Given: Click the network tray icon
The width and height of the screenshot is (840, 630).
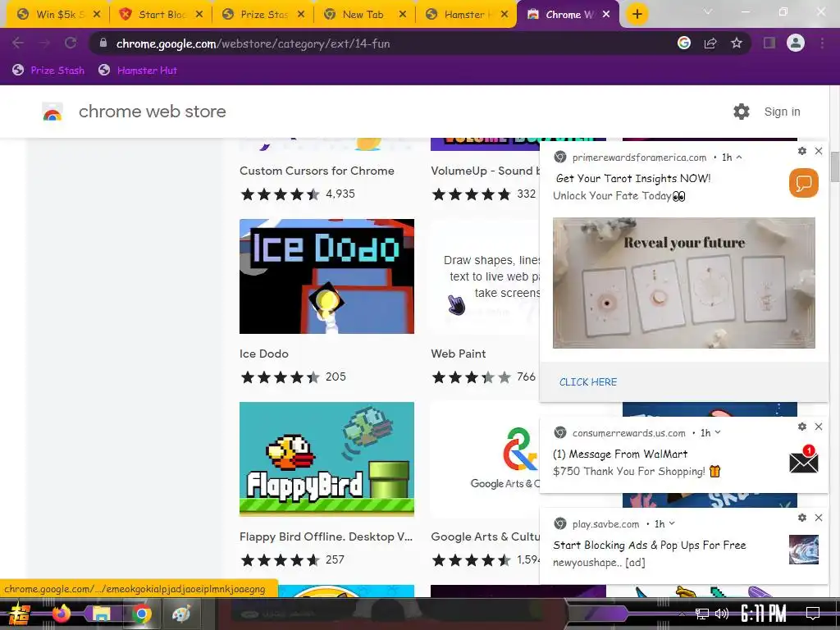Looking at the screenshot, I should 702,614.
